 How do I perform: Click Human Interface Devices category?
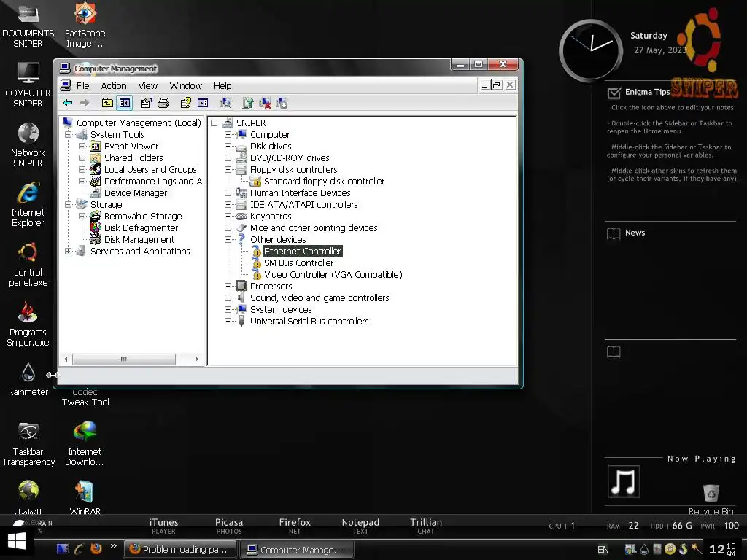300,192
